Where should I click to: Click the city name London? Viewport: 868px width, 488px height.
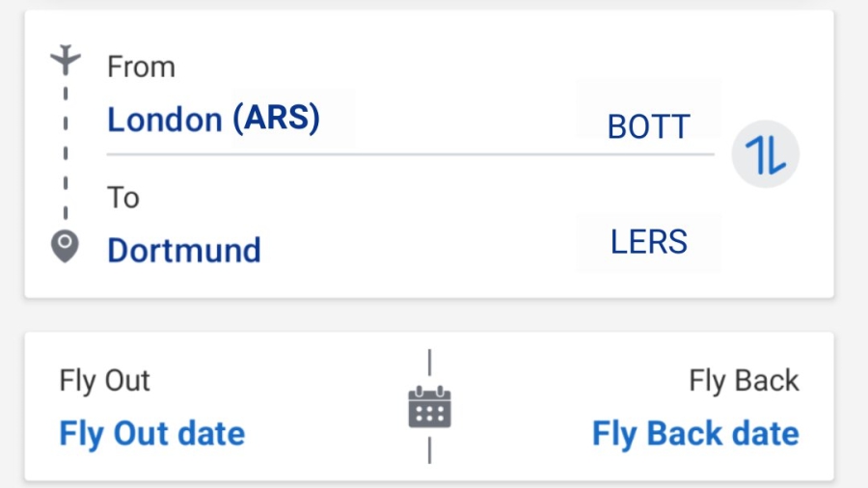point(164,120)
